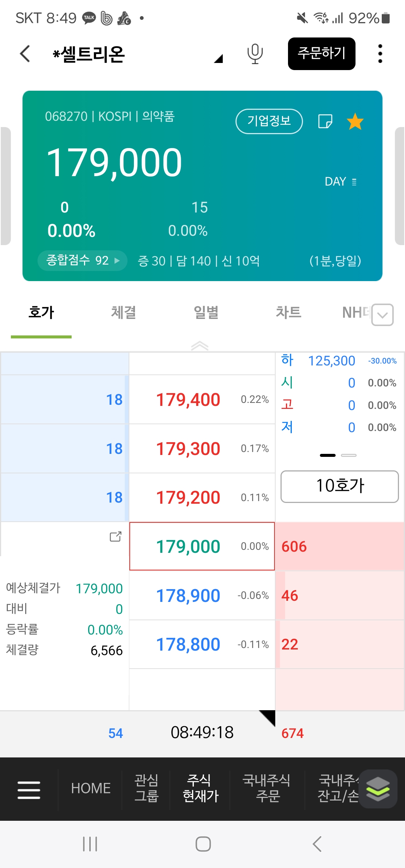This screenshot has height=868, width=405.
Task: Collapse panel with double up chevron
Action: [199, 346]
